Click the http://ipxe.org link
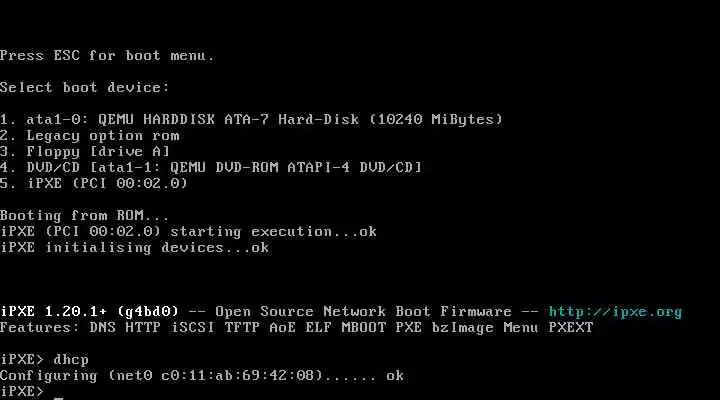 click(615, 312)
